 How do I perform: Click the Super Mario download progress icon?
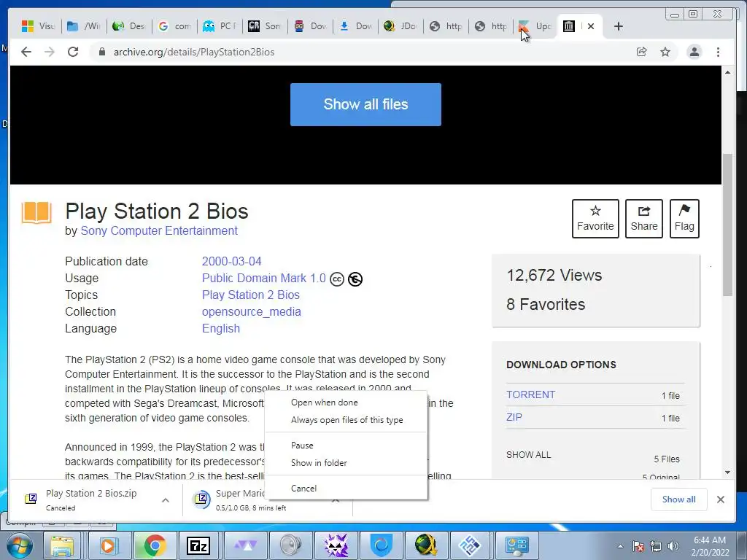point(201,499)
